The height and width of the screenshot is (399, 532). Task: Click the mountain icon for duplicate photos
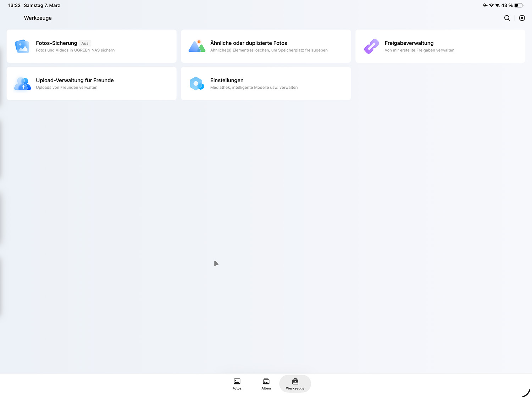point(197,46)
